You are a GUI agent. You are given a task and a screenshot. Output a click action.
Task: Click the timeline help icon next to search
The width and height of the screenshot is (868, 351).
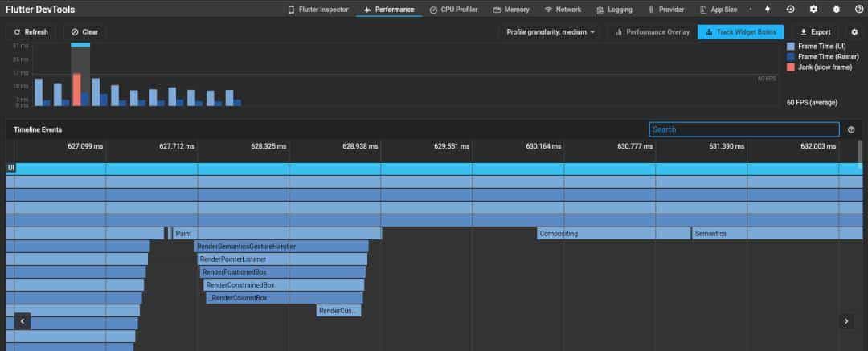[x=851, y=129]
